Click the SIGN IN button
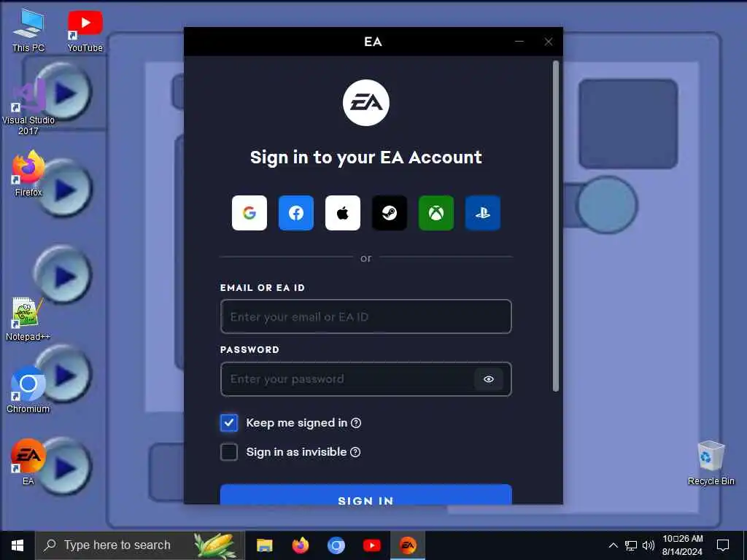 (x=366, y=495)
